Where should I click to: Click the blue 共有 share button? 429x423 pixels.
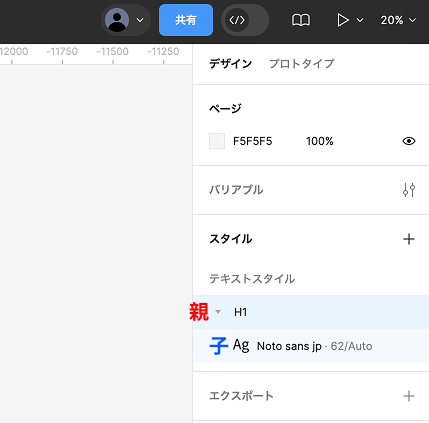[186, 20]
